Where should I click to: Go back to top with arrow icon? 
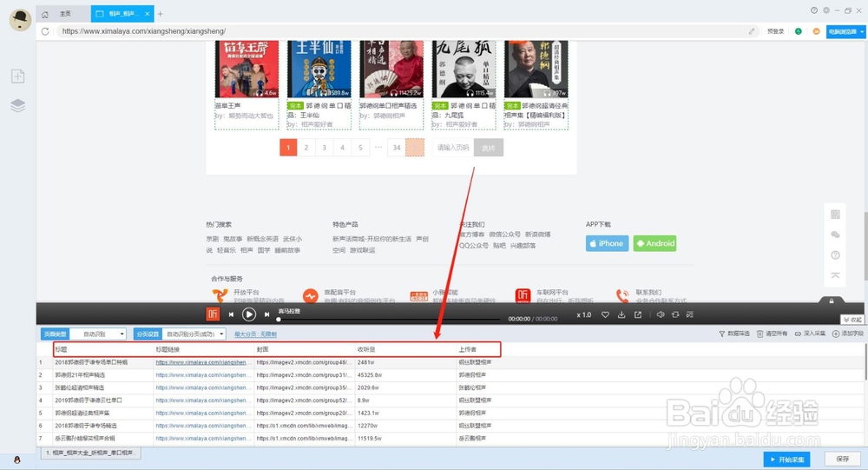[835, 275]
